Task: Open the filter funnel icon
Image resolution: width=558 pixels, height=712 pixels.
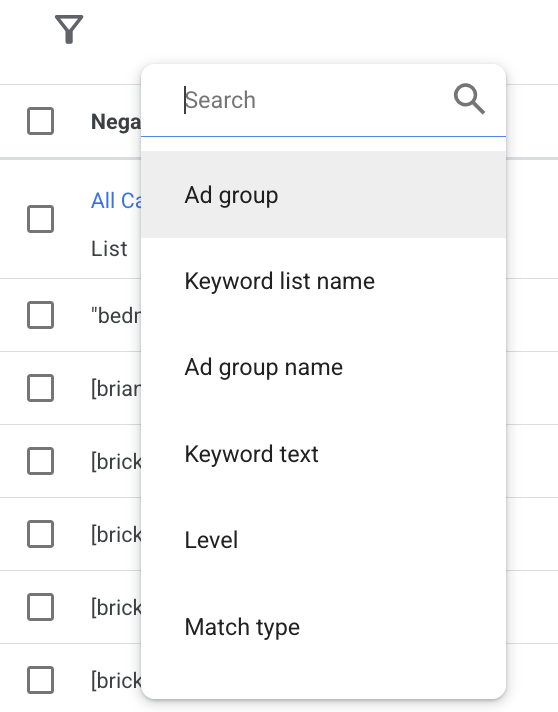Action: pyautogui.click(x=69, y=30)
